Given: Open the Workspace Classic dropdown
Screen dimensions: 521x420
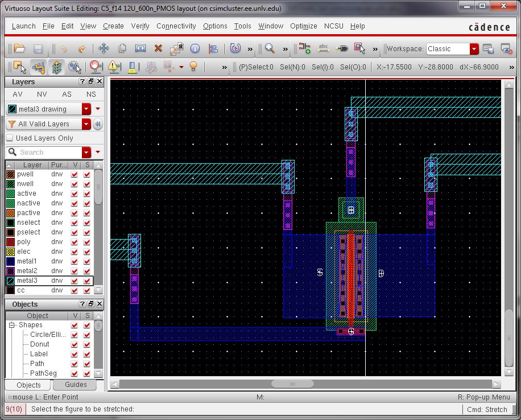Looking at the screenshot, I should pyautogui.click(x=474, y=49).
